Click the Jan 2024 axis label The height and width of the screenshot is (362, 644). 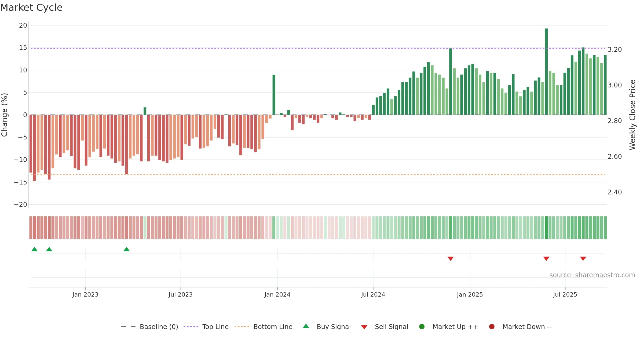pos(277,295)
